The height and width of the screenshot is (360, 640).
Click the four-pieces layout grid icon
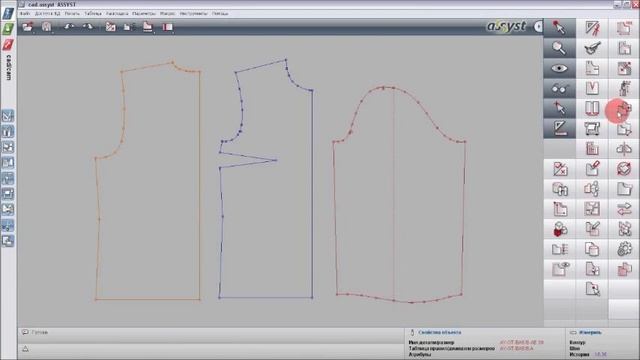click(x=592, y=209)
